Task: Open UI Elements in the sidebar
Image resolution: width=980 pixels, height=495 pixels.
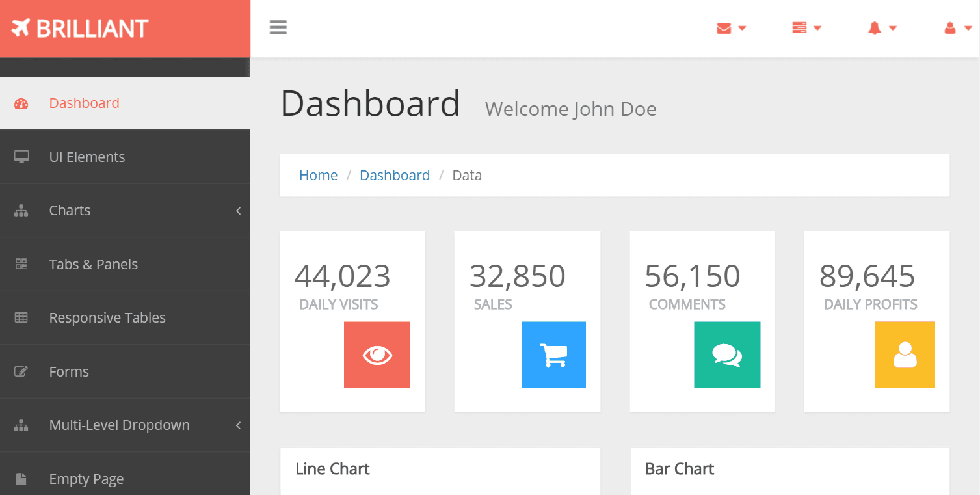Action: [x=87, y=157]
